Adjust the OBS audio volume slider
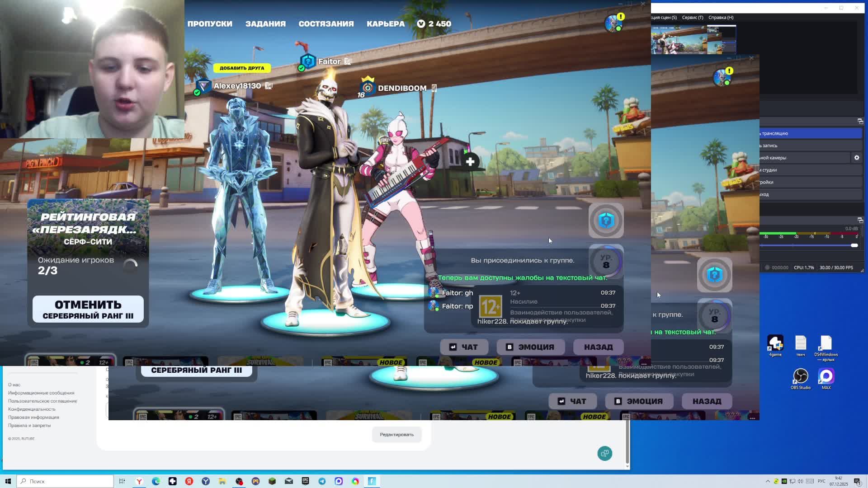Viewport: 868px width, 488px height. click(x=854, y=245)
